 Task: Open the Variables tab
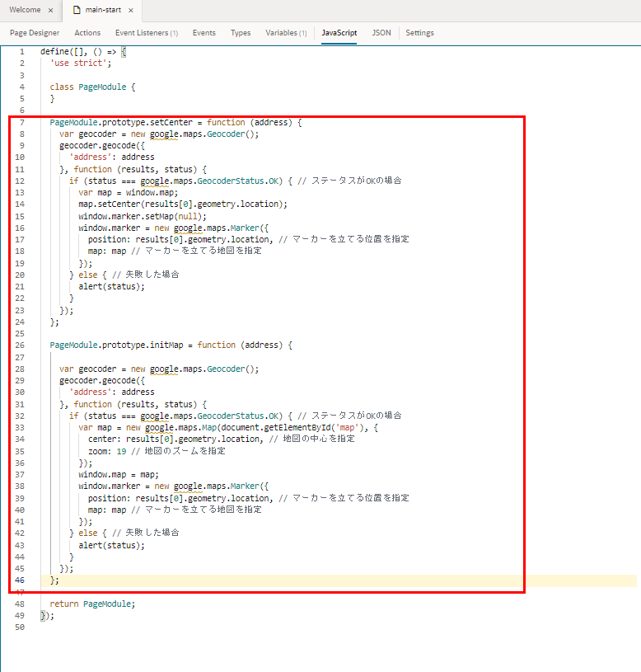(286, 33)
